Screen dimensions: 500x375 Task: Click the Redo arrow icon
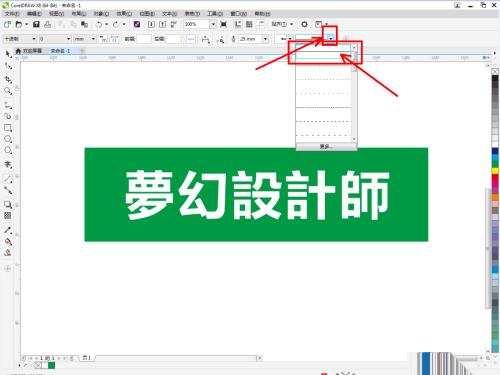tap(116, 24)
